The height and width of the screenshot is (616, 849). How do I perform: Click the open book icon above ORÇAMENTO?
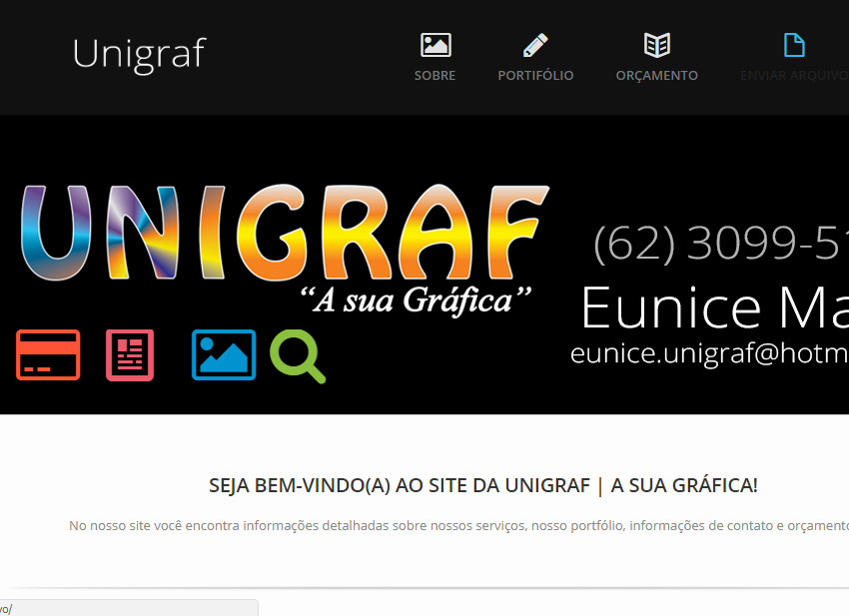(x=656, y=45)
